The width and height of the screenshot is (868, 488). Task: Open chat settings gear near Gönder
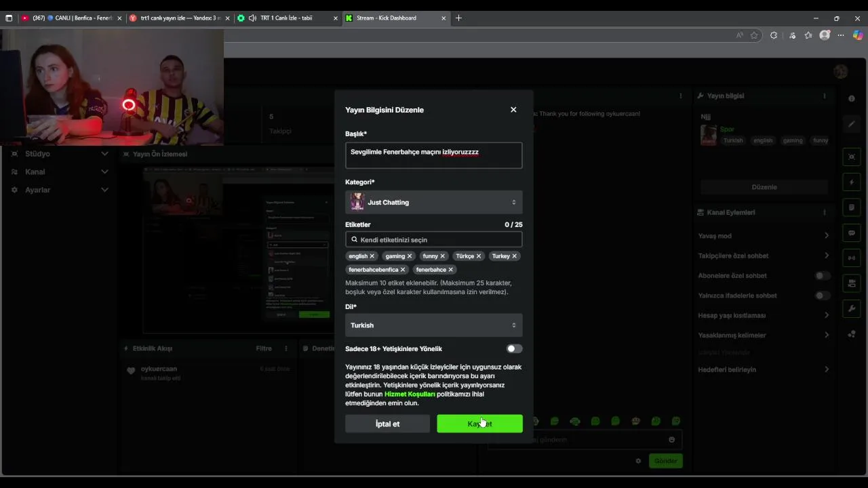(638, 461)
